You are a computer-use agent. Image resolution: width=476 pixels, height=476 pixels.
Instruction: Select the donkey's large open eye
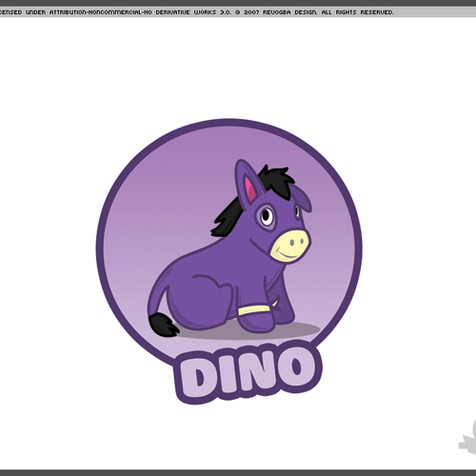[x=266, y=216]
